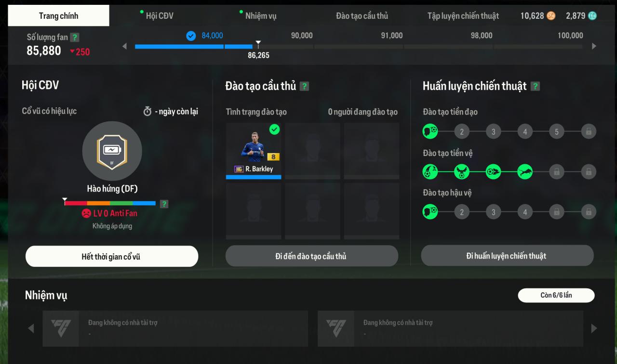
Task: Show next sponsors with Nhiệm vụ right arrow
Action: [594, 328]
